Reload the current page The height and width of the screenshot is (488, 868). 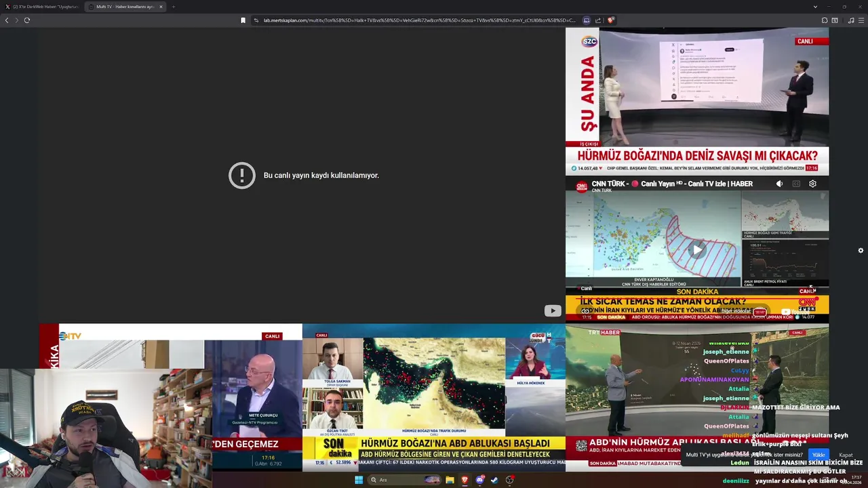coord(27,20)
